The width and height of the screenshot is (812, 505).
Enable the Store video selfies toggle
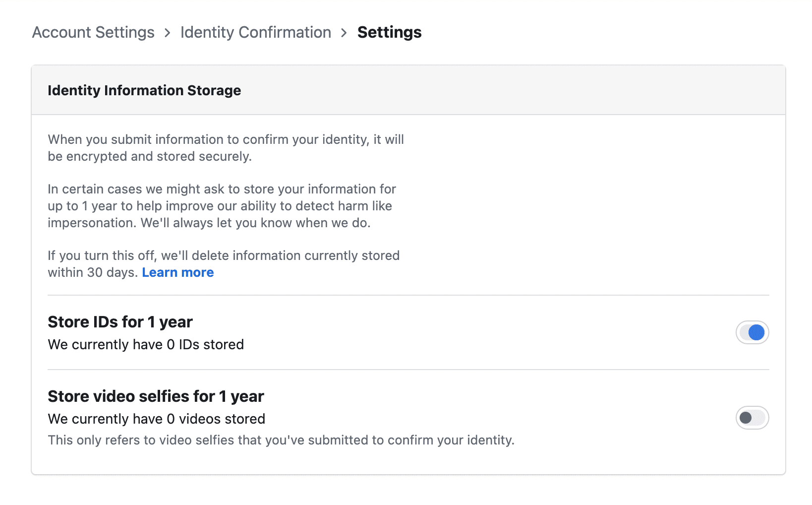[x=752, y=418]
